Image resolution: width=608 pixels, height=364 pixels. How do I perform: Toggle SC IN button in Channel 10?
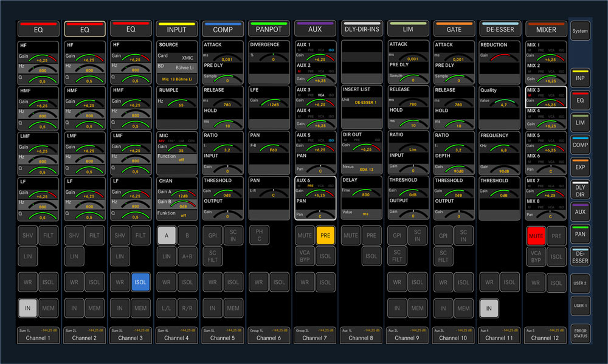click(463, 235)
